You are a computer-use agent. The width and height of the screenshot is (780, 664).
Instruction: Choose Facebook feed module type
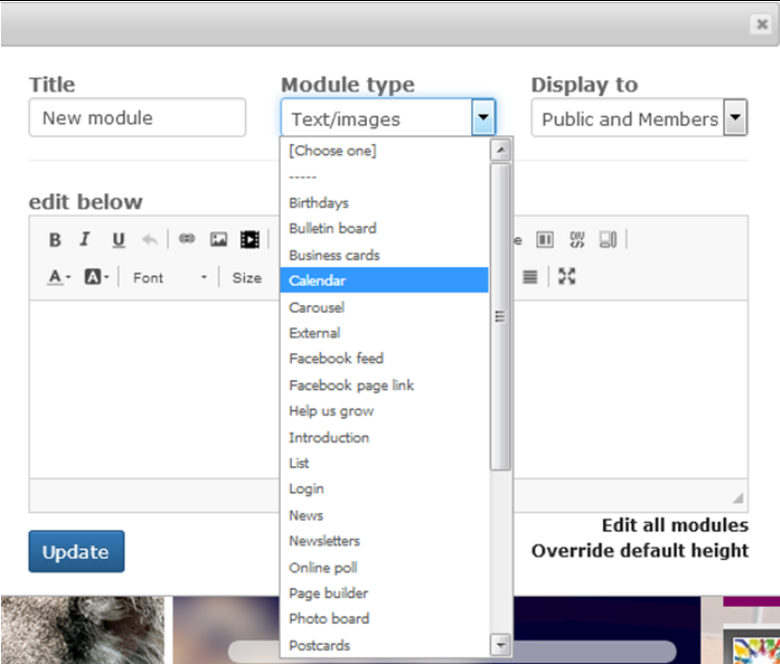[336, 358]
